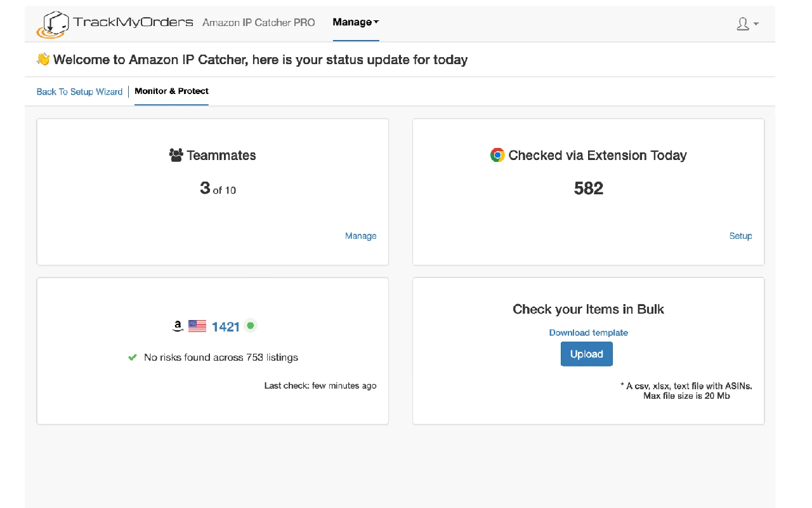Viewport: 812px width, 508px height.
Task: Click the Amazon IP Catcher PRO title
Action: click(259, 22)
